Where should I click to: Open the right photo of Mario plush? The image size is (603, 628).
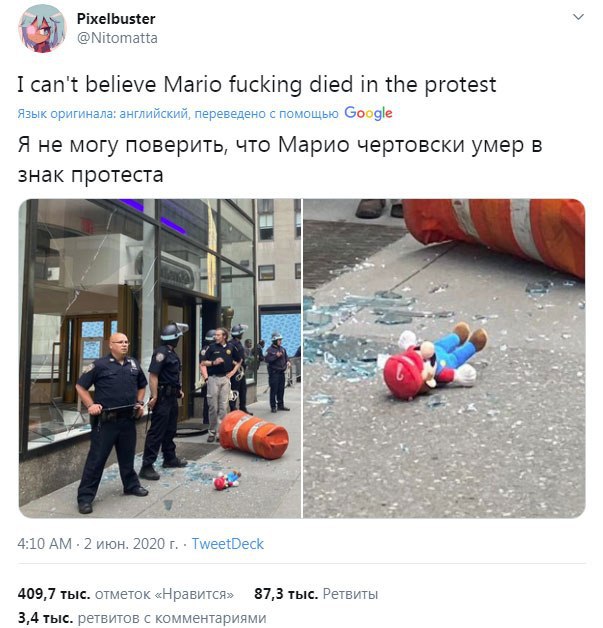(444, 358)
